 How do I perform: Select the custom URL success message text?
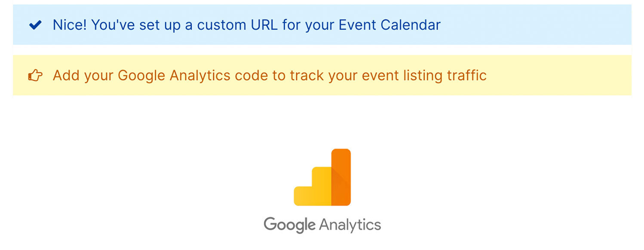tap(246, 25)
